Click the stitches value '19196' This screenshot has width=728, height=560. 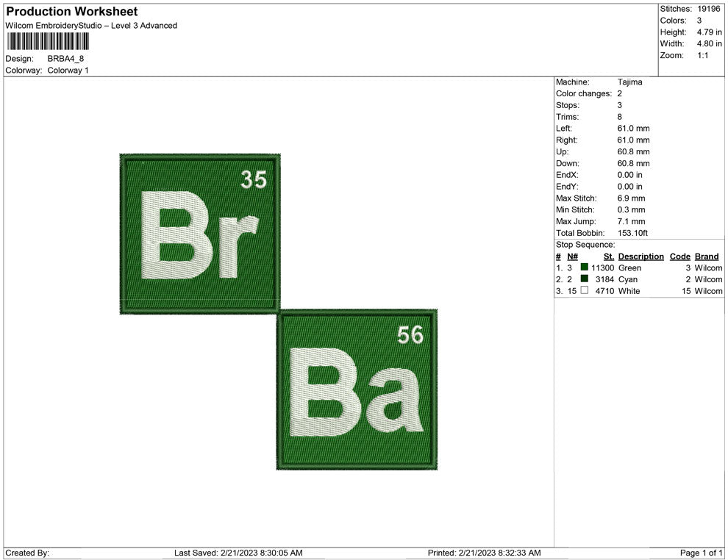(708, 9)
